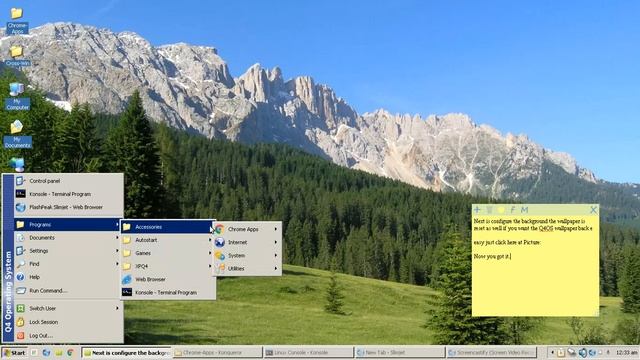Viewport: 640px width, 360px height.
Task: Click the Slimjet globe icon in Start menu
Action: (x=20, y=207)
